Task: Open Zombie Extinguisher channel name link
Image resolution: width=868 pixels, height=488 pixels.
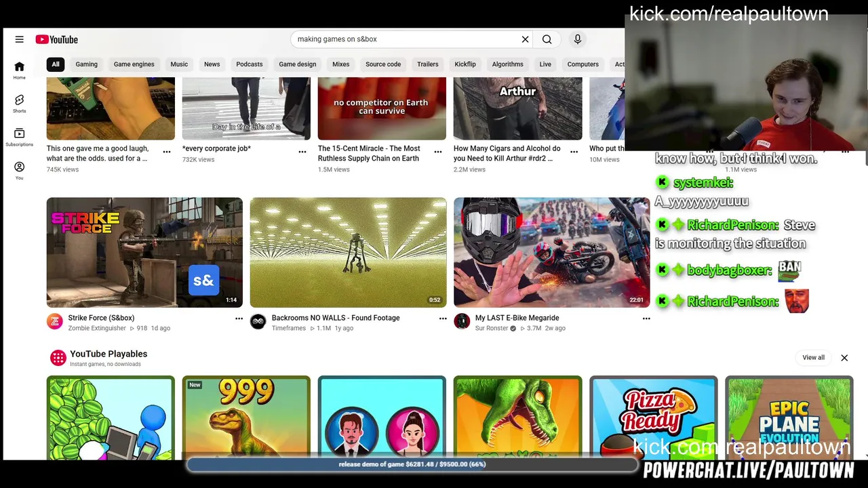Action: click(x=97, y=328)
